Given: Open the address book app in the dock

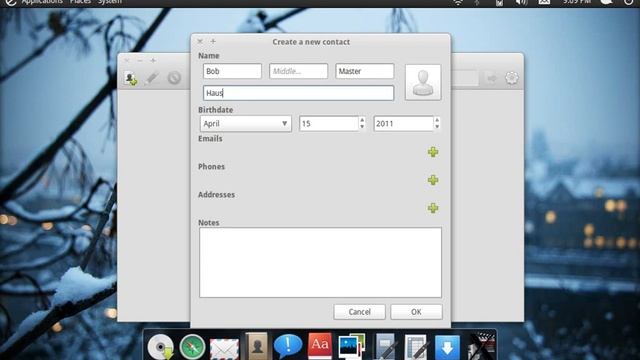Looking at the screenshot, I should click(256, 346).
